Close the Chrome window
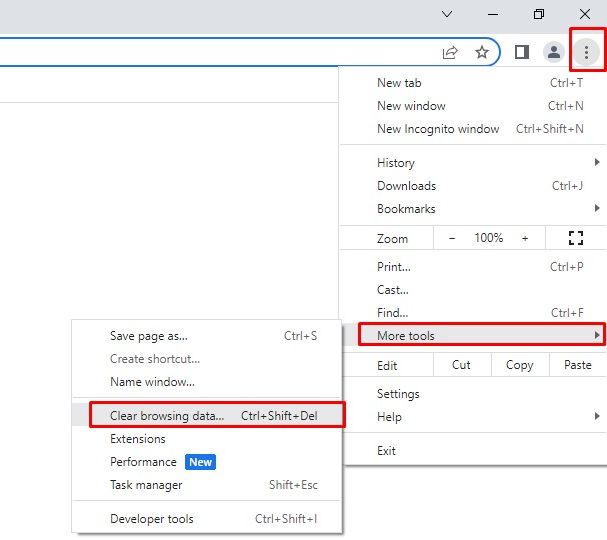This screenshot has height=540, width=607. click(x=585, y=14)
